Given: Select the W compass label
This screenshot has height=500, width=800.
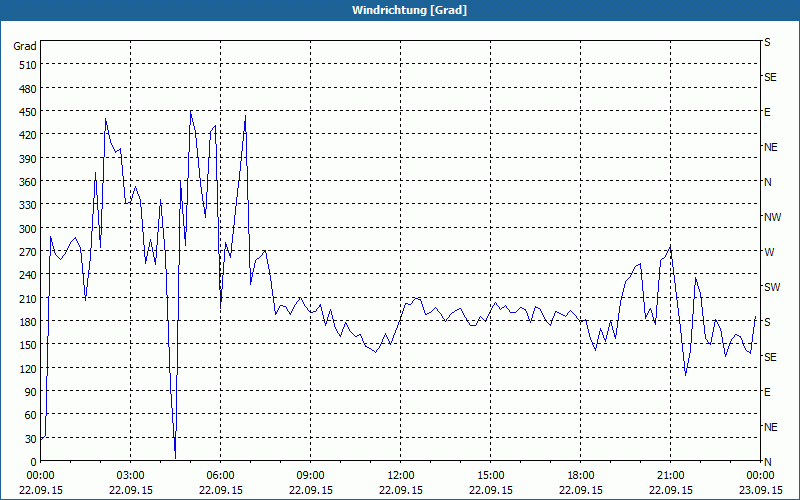Looking at the screenshot, I should tap(769, 252).
